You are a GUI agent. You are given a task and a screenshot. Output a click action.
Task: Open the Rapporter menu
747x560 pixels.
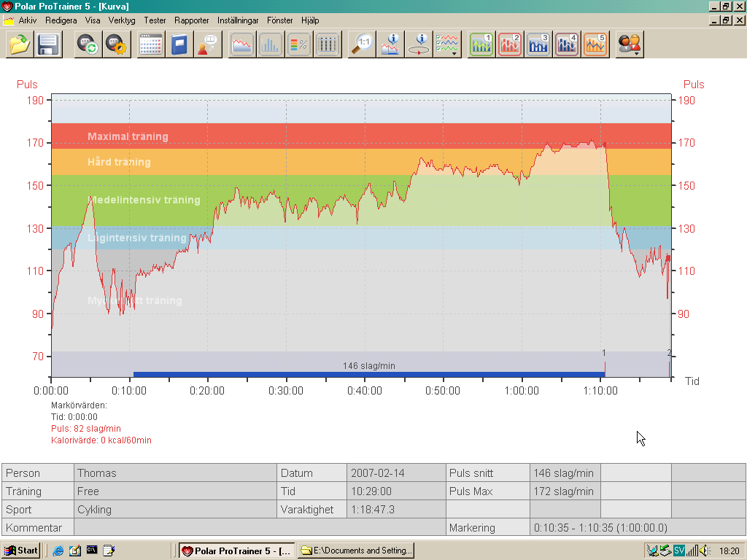tap(192, 20)
